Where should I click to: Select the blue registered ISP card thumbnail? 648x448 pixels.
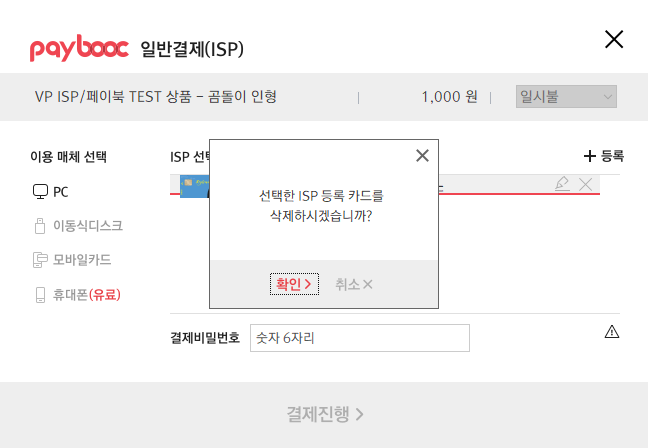point(195,186)
